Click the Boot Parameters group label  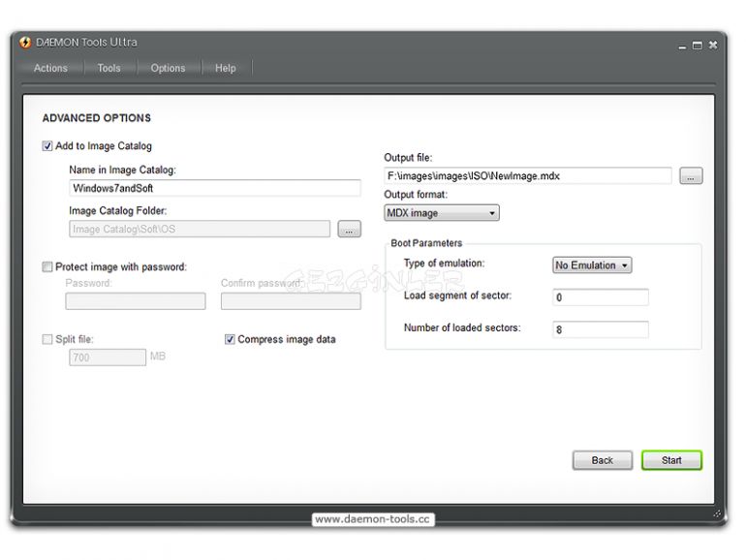[426, 243]
